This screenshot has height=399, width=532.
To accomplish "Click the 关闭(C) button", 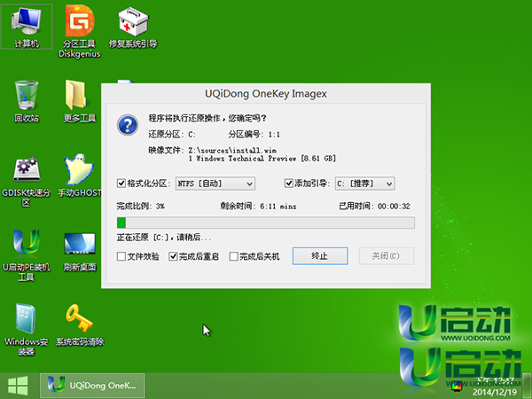I will pyautogui.click(x=387, y=256).
